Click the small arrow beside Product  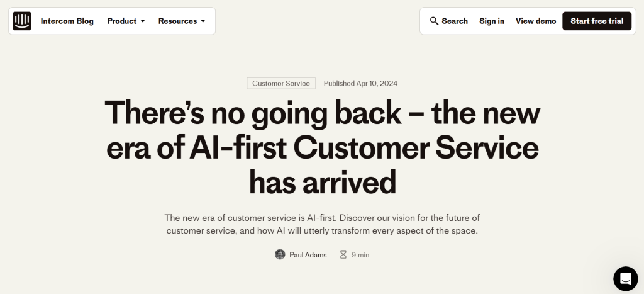tap(143, 21)
